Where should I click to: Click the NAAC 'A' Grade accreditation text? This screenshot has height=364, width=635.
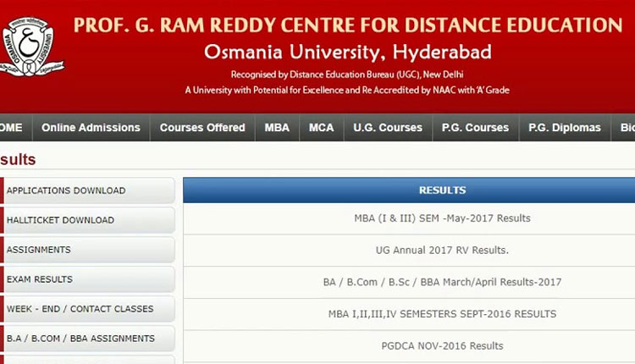pyautogui.click(x=347, y=90)
